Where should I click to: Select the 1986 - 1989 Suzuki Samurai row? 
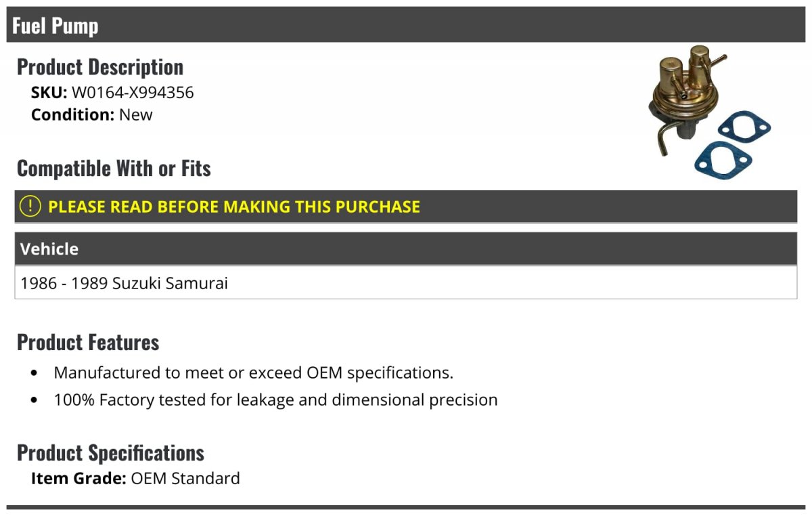[x=406, y=282]
